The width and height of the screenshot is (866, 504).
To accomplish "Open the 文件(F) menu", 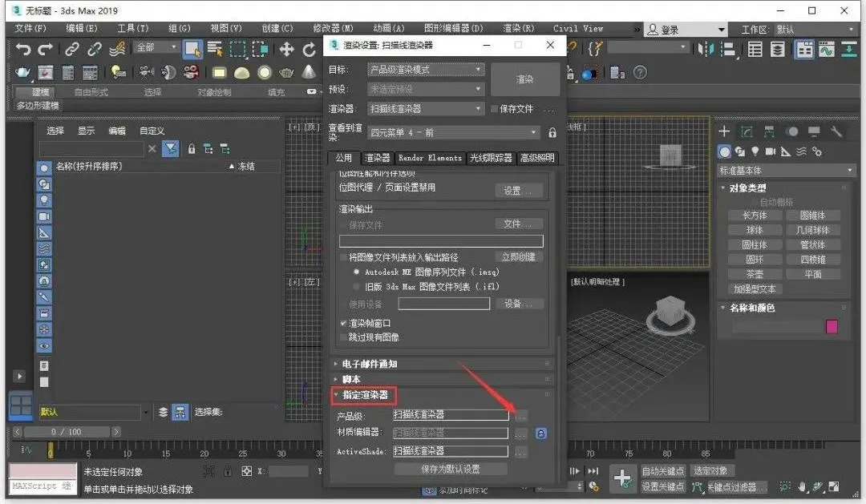I will [30, 28].
